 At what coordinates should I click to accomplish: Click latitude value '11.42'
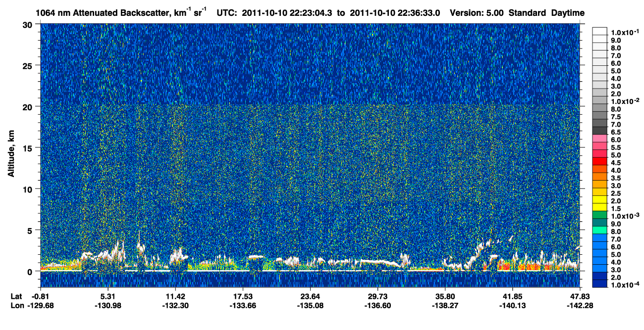tap(175, 296)
